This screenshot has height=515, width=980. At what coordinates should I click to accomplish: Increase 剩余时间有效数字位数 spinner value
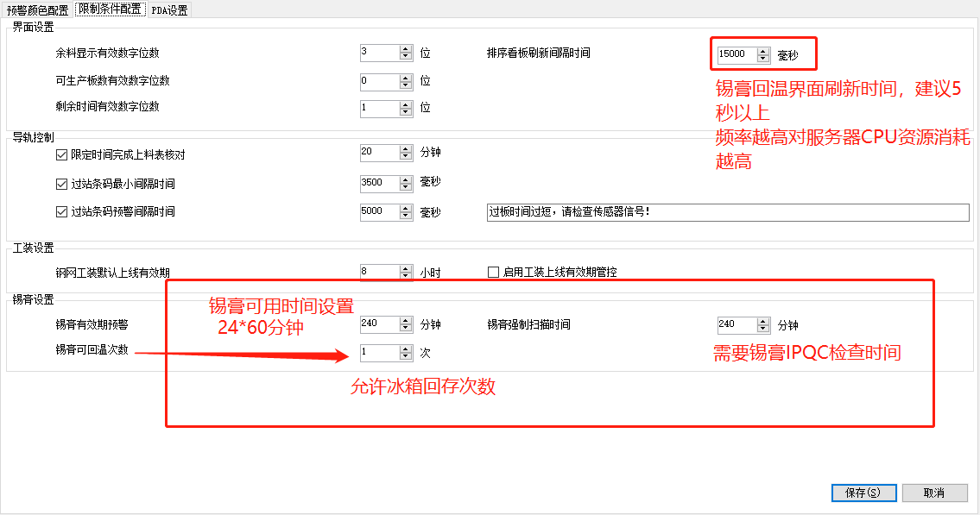coord(406,104)
